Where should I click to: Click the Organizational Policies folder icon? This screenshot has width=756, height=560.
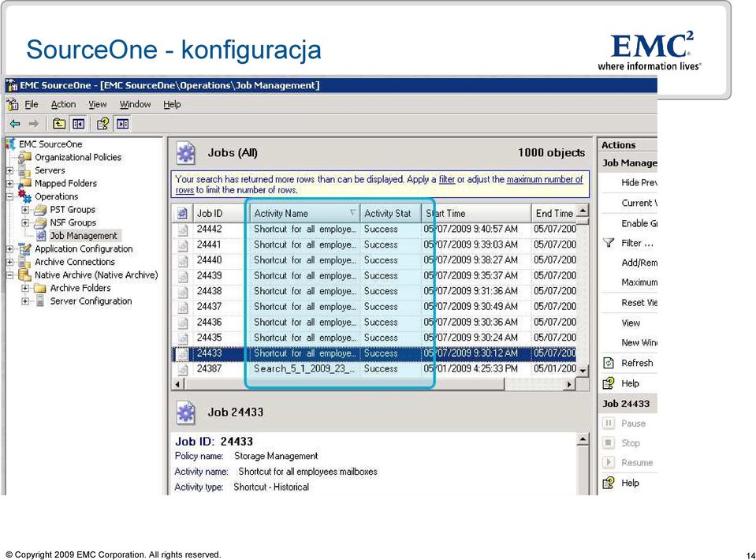point(25,157)
